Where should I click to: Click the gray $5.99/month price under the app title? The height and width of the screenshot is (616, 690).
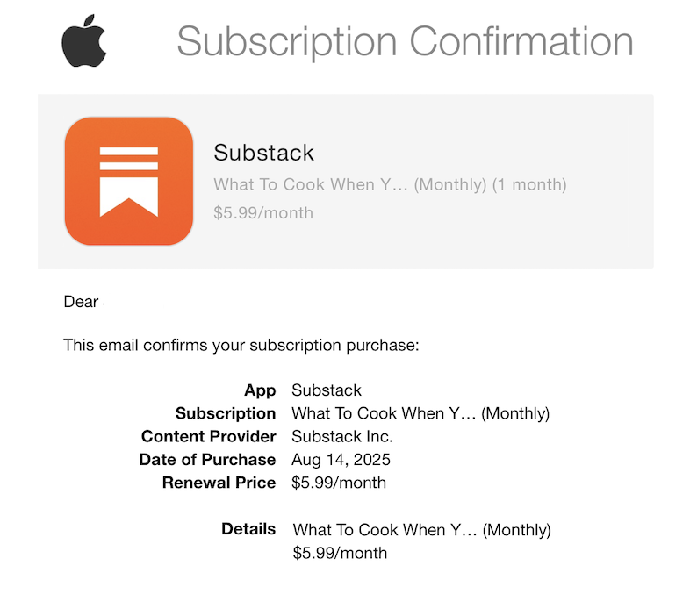(263, 212)
